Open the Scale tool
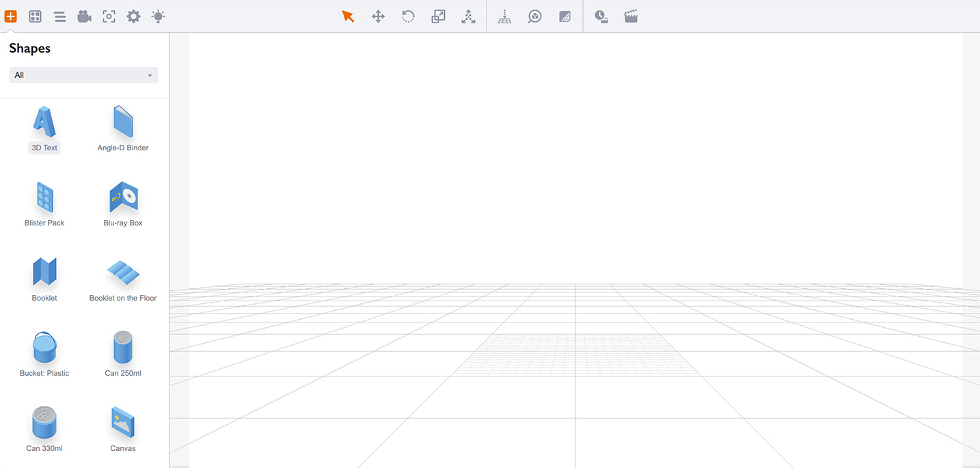This screenshot has width=980, height=468. (438, 16)
